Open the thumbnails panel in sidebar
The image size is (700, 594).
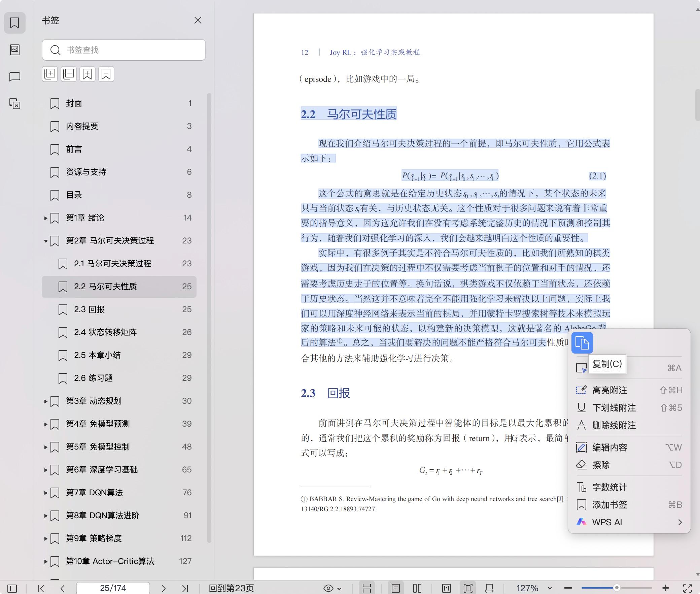15,50
